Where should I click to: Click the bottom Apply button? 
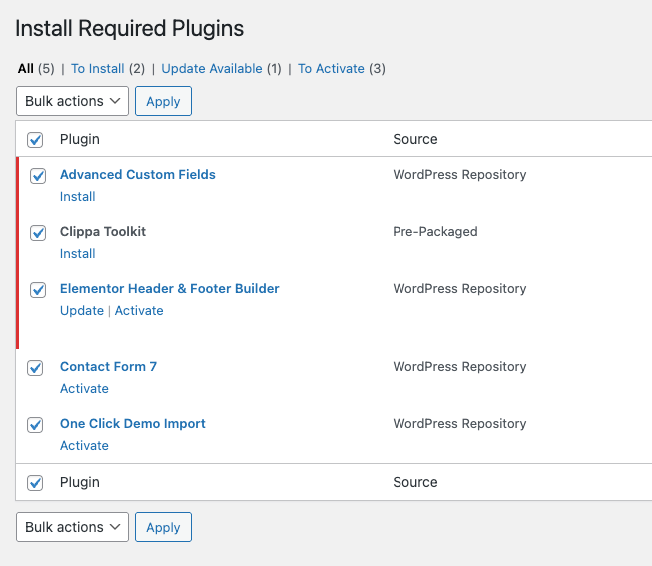tap(163, 527)
